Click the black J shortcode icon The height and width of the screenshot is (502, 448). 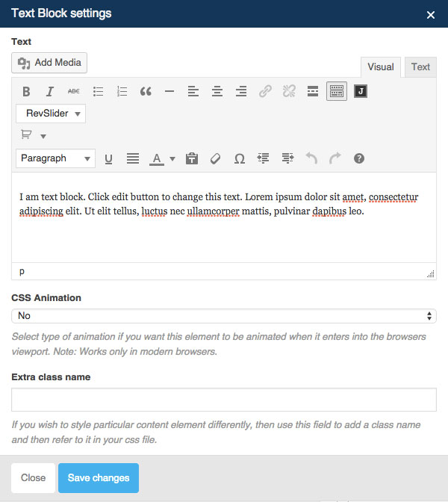(x=361, y=92)
